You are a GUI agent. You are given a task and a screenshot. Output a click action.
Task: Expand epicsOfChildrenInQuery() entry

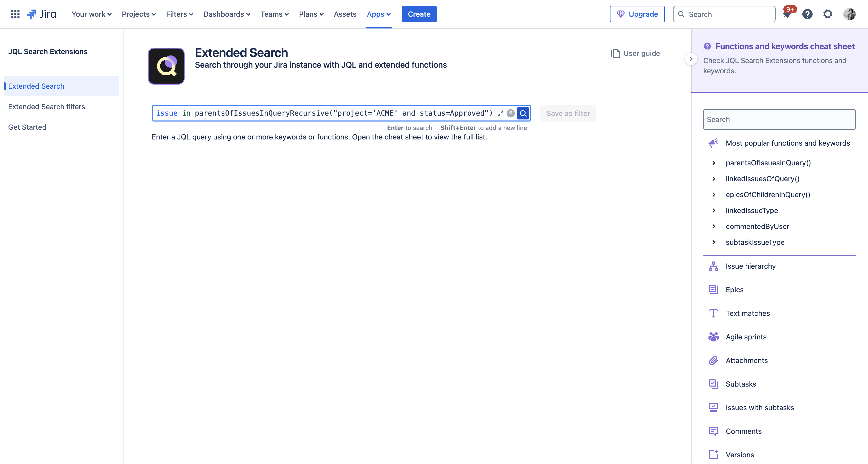[x=713, y=194]
